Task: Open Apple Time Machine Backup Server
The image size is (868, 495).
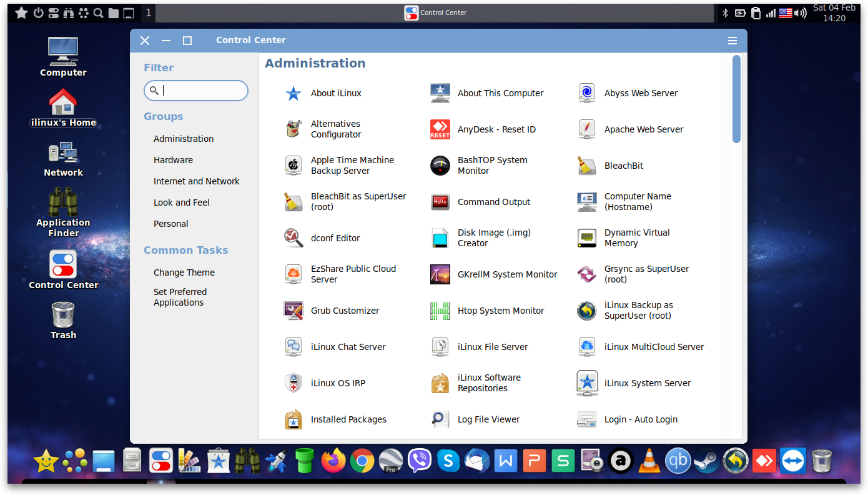Action: coord(339,166)
